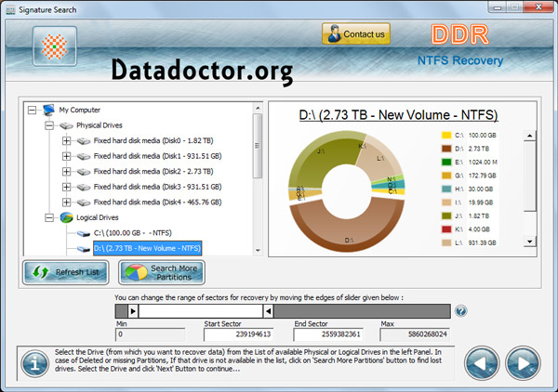Collapse the Physical Drives node
This screenshot has width=558, height=392.
49,125
